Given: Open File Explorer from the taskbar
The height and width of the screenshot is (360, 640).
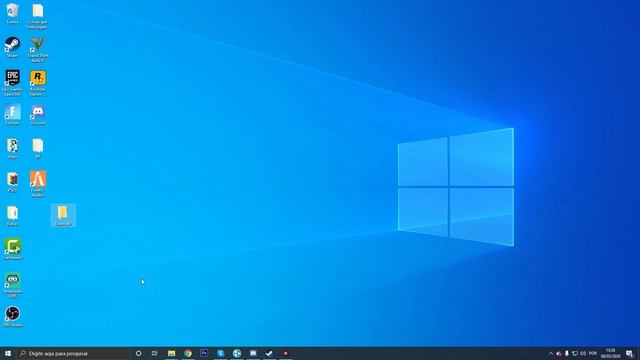Looking at the screenshot, I should pos(171,353).
